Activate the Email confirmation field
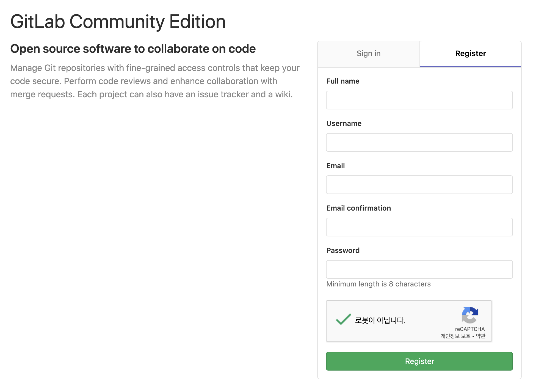 point(419,227)
